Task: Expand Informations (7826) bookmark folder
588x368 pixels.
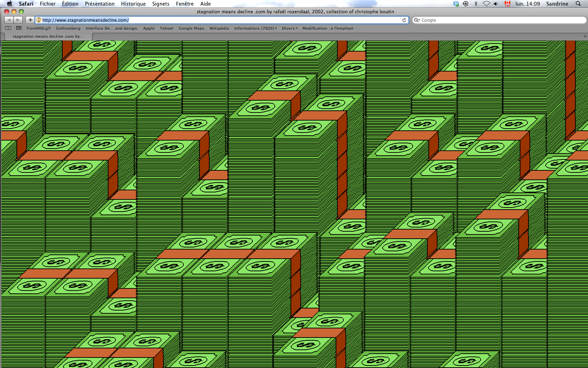Action: [x=255, y=28]
